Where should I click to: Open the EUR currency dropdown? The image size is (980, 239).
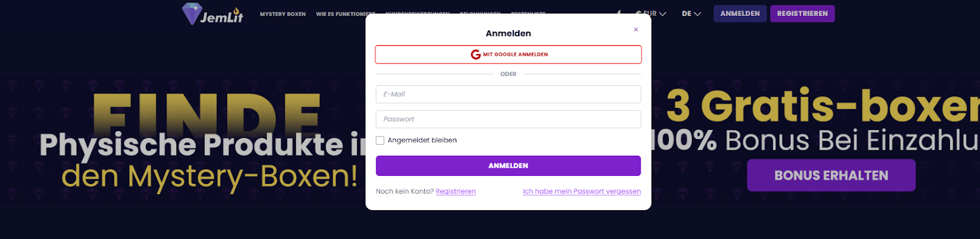point(651,13)
